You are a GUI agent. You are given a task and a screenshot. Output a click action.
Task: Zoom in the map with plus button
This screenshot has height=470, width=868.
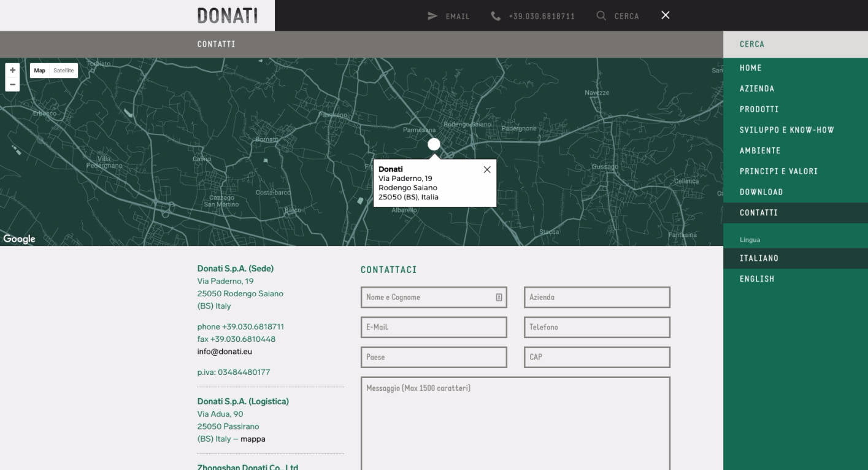pyautogui.click(x=12, y=71)
